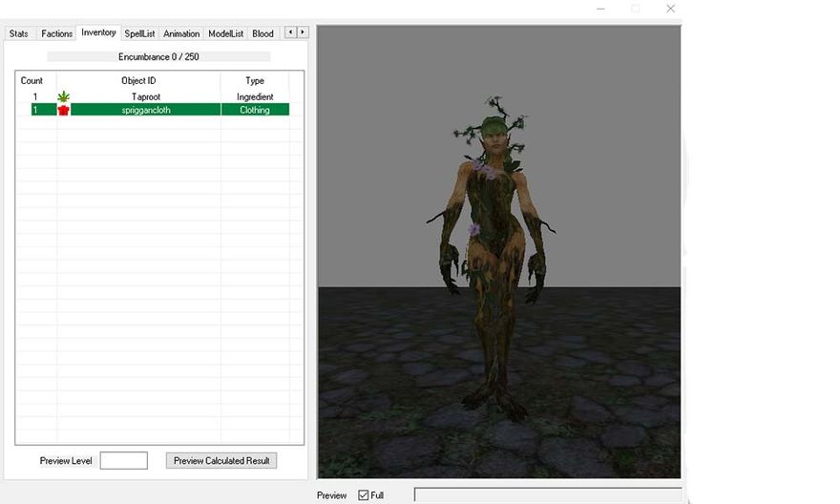Click the spriggan model in the preview
Viewport: 840px width, 504px height.
coord(493,257)
